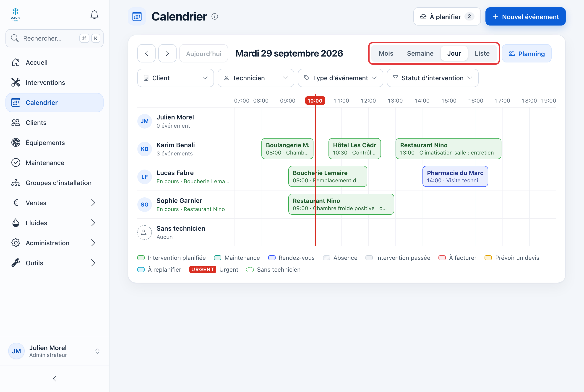
Task: Go to next day arrow
Action: pos(167,54)
